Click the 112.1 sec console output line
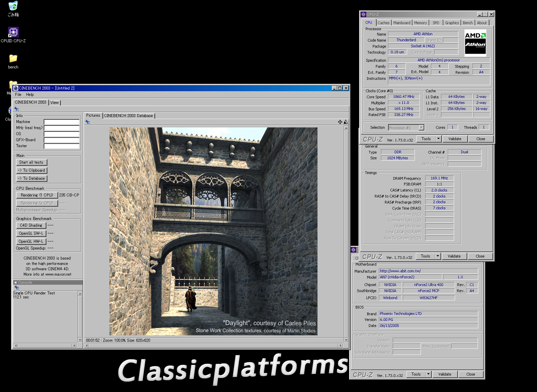 point(21,297)
